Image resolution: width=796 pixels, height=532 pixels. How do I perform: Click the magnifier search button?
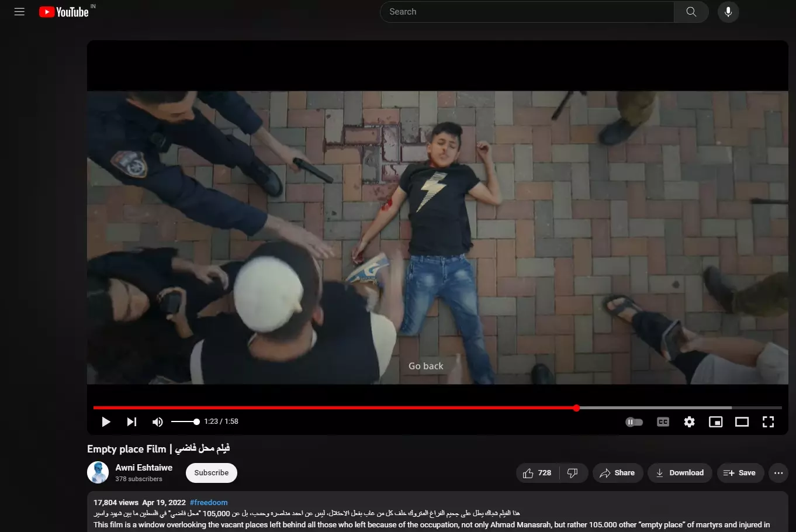point(691,12)
